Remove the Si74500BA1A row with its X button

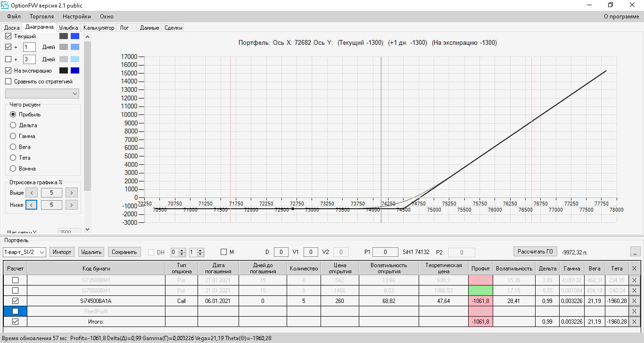[634, 301]
